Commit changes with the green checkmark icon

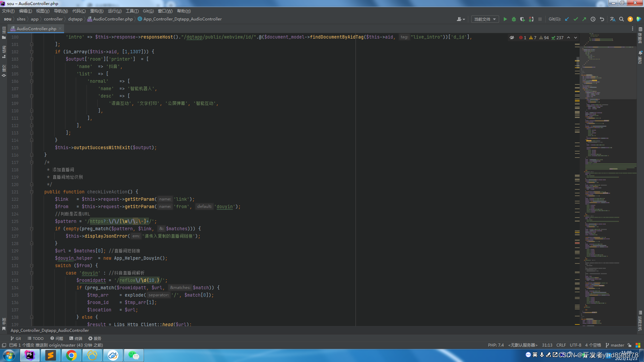tap(576, 19)
